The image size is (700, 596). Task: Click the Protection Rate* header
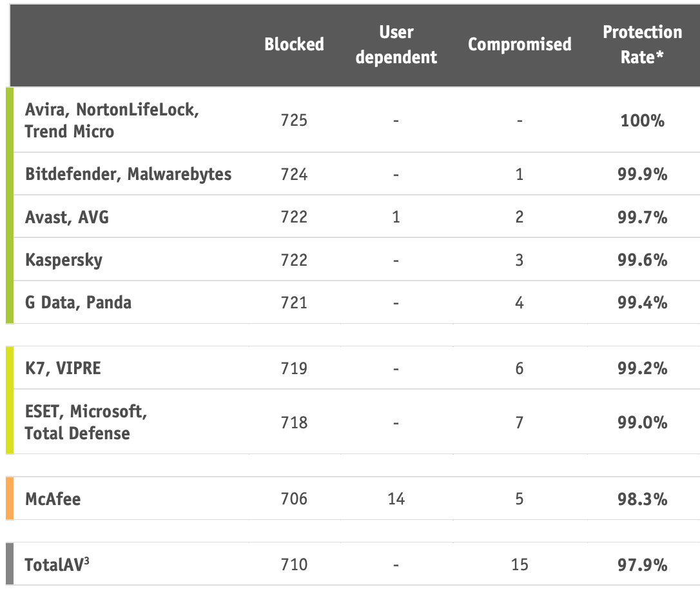click(642, 44)
